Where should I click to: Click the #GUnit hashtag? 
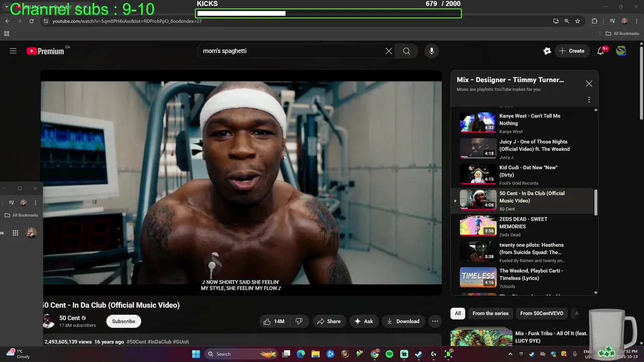[181, 342]
